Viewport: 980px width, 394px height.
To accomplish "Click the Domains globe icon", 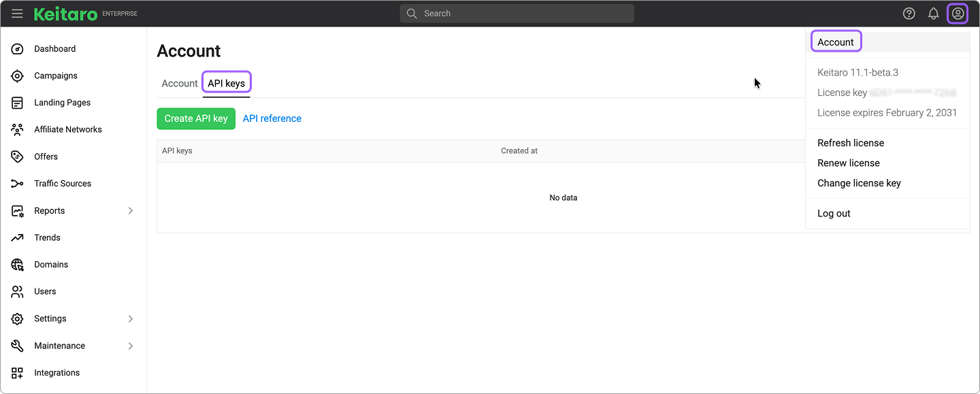I will coord(18,265).
